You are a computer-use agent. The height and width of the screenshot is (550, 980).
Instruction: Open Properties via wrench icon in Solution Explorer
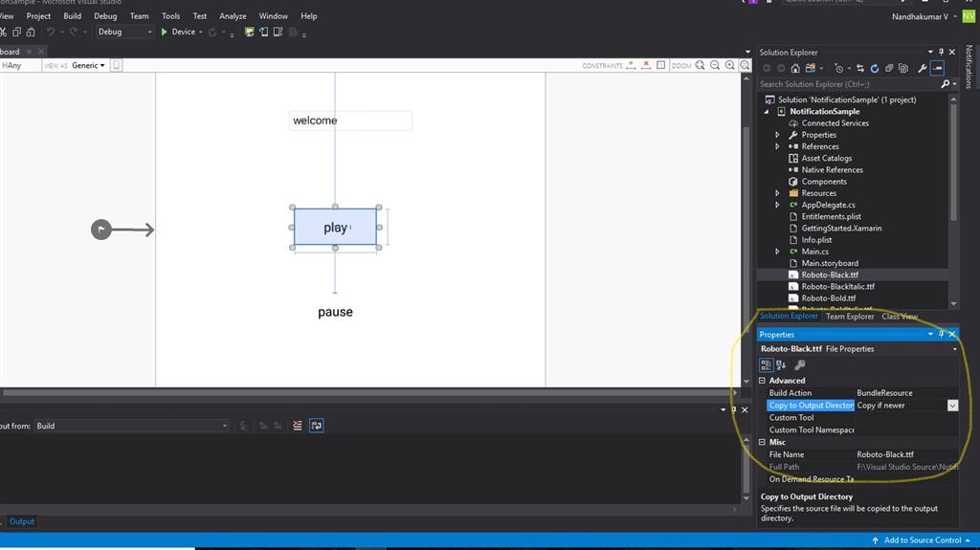click(923, 68)
